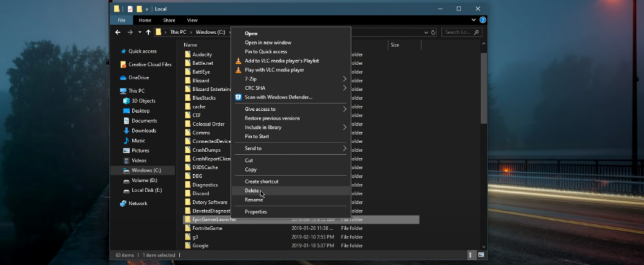Click the Audacity folder icon
The width and height of the screenshot is (644, 265).
coord(187,55)
